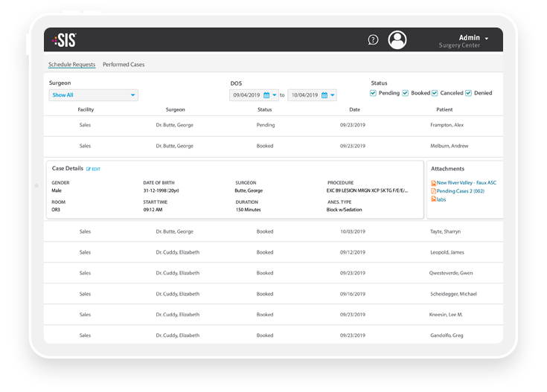The width and height of the screenshot is (547, 392).
Task: Click the SIS logo in header
Action: 65,40
